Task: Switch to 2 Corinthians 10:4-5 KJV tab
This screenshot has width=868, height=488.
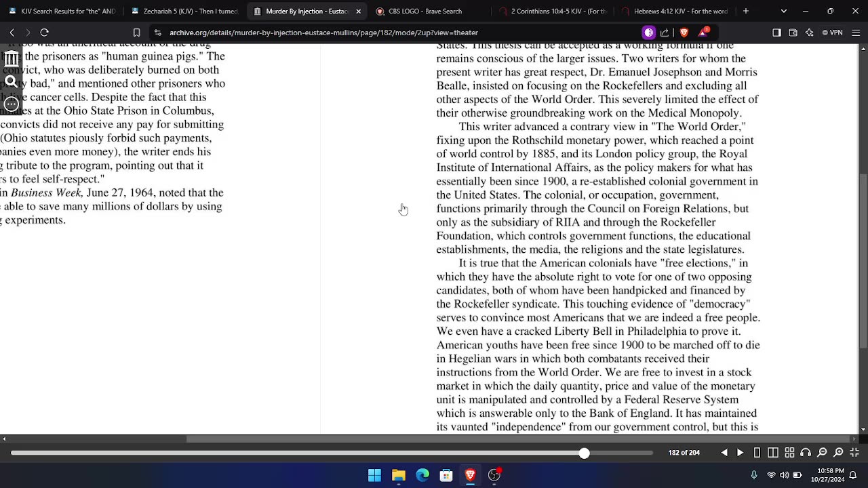Action: (x=552, y=11)
